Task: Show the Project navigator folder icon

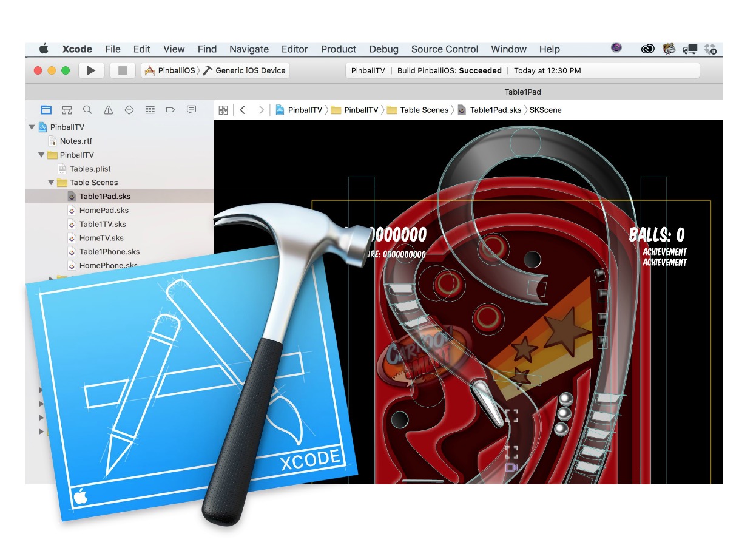Action: click(x=46, y=110)
